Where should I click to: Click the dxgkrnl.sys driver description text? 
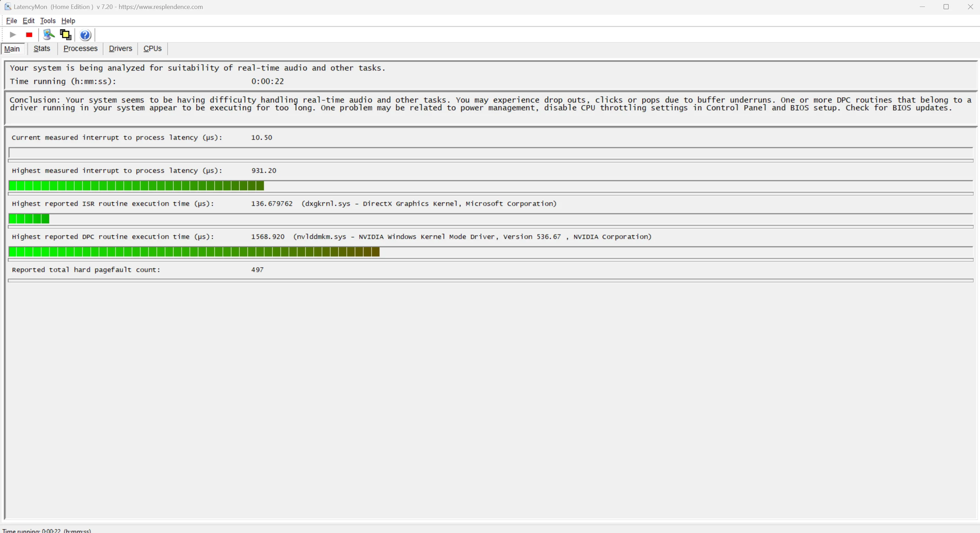click(x=429, y=204)
